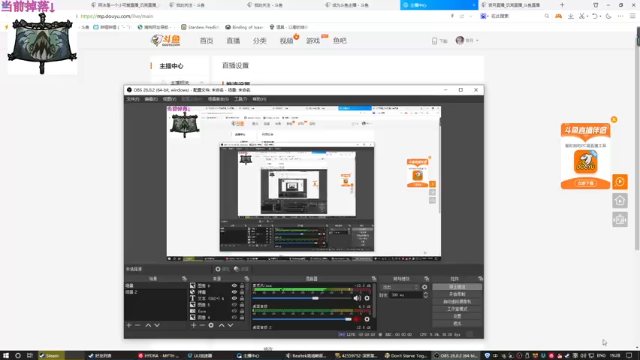The image size is (640, 360).
Task: Move scene up in Scenes panel
Action: coord(148,325)
